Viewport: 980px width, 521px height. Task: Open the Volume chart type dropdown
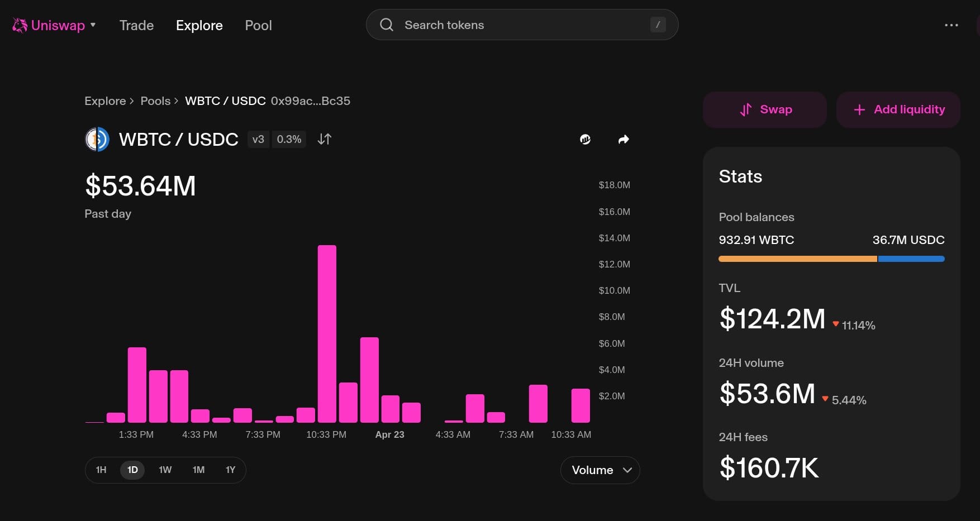(600, 470)
